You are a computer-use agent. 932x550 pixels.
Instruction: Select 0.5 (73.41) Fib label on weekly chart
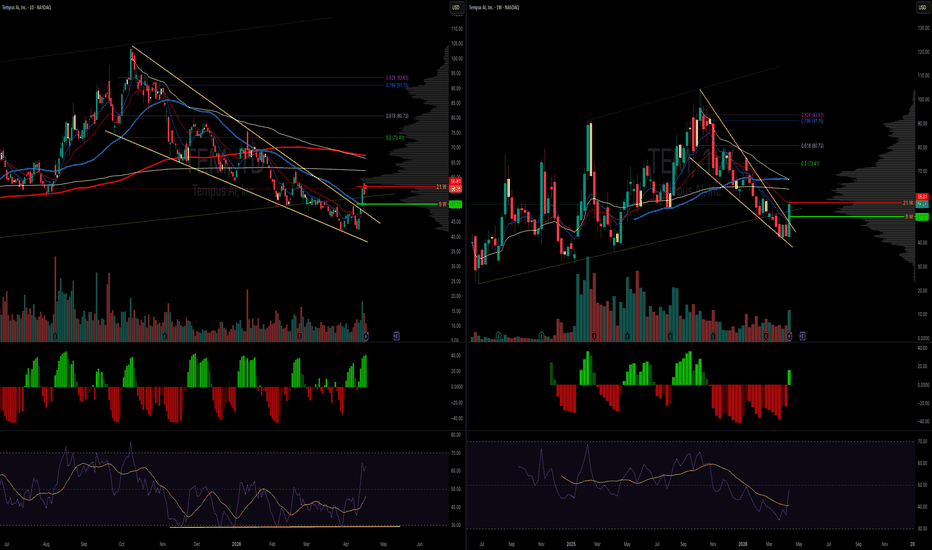pos(810,164)
